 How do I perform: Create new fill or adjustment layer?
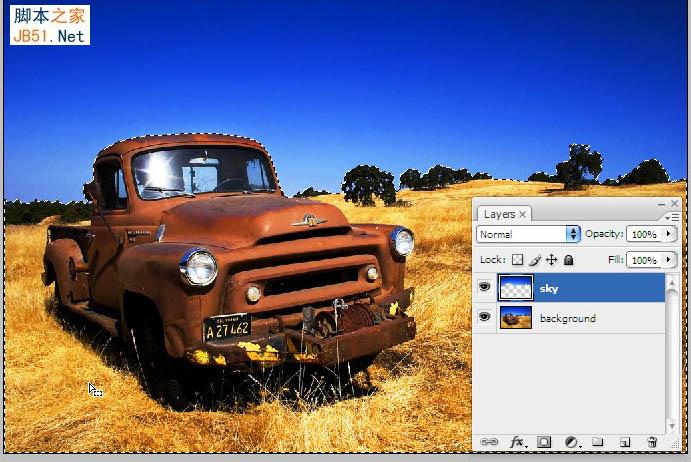[572, 442]
